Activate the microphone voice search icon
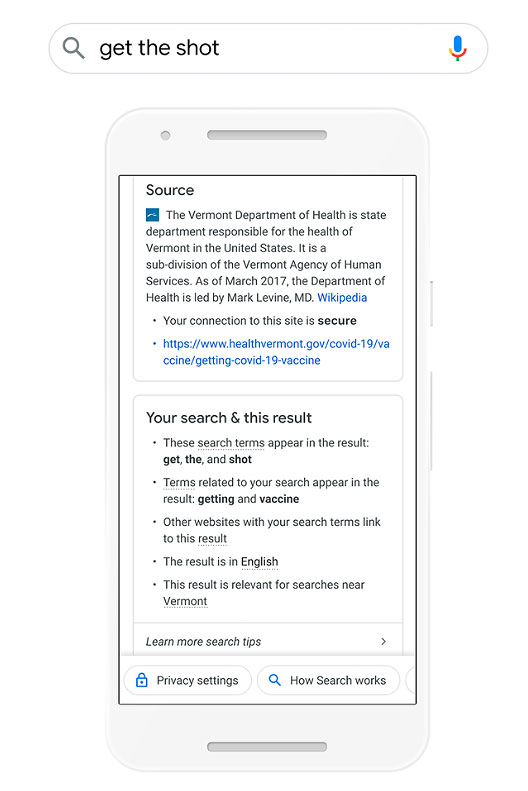The width and height of the screenshot is (528, 791). [x=457, y=48]
